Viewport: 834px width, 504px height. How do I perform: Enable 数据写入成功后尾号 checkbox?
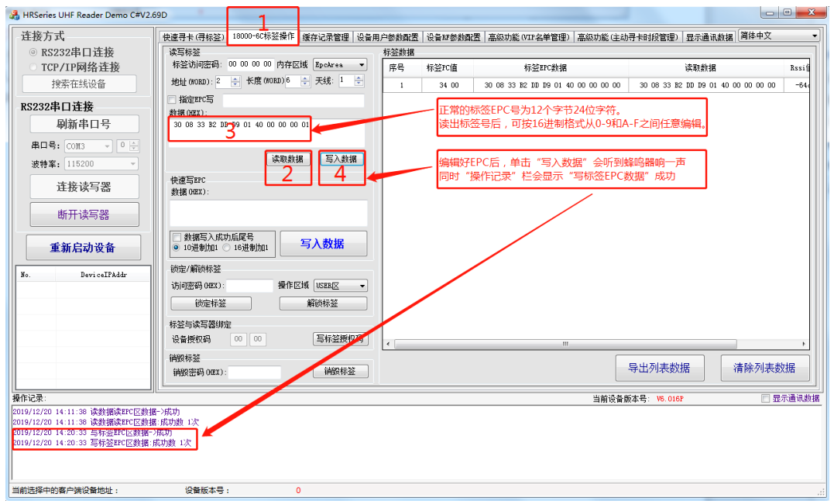pos(177,237)
